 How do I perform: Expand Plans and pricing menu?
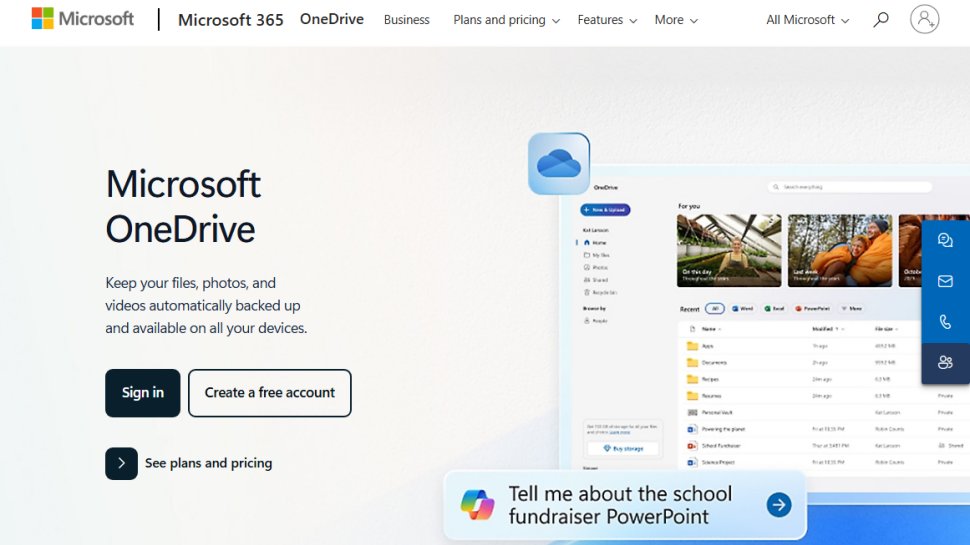point(506,20)
